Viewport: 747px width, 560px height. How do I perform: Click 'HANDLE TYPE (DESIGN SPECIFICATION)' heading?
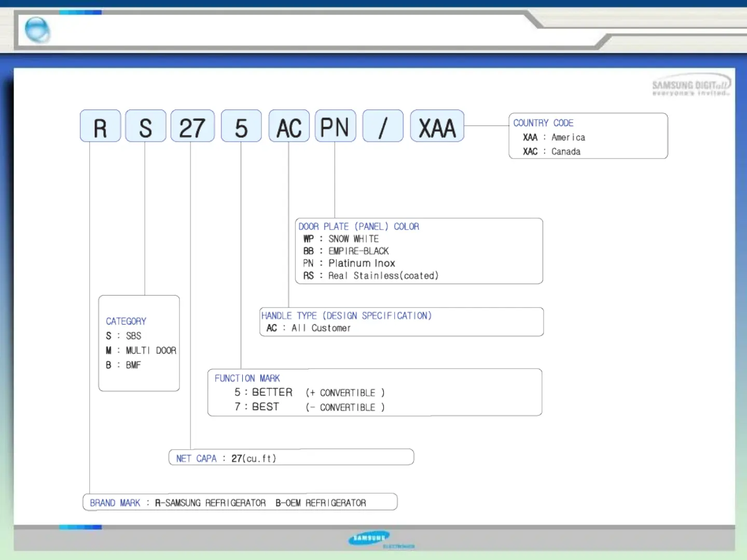[x=347, y=316]
